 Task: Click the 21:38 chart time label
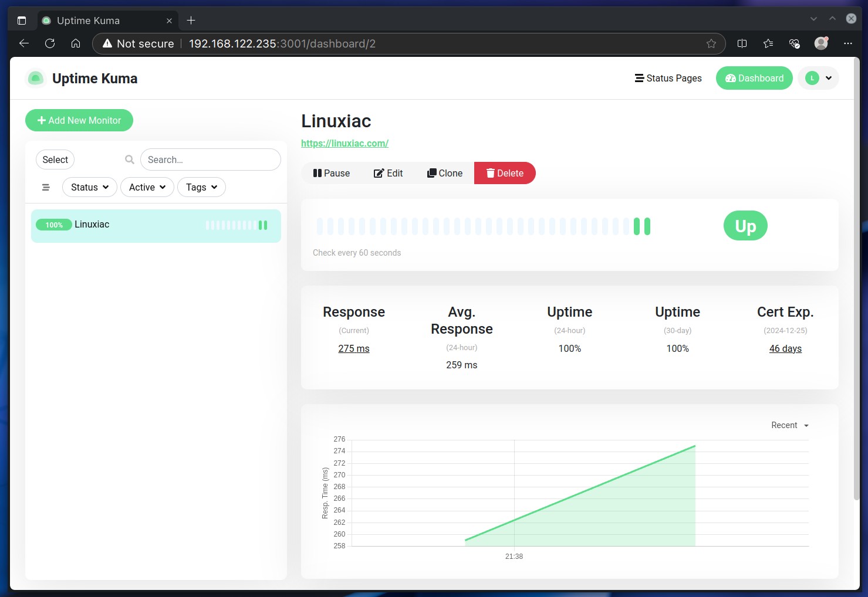[x=514, y=556]
